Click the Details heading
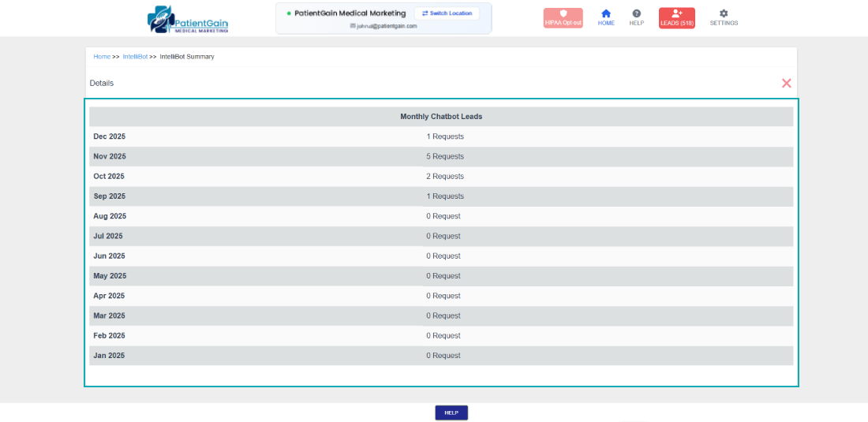 coord(102,83)
